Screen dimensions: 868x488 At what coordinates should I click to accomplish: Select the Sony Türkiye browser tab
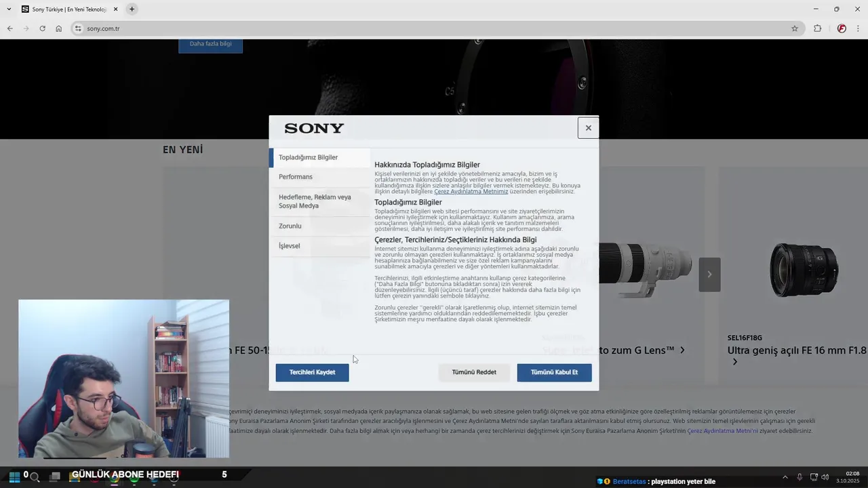69,9
